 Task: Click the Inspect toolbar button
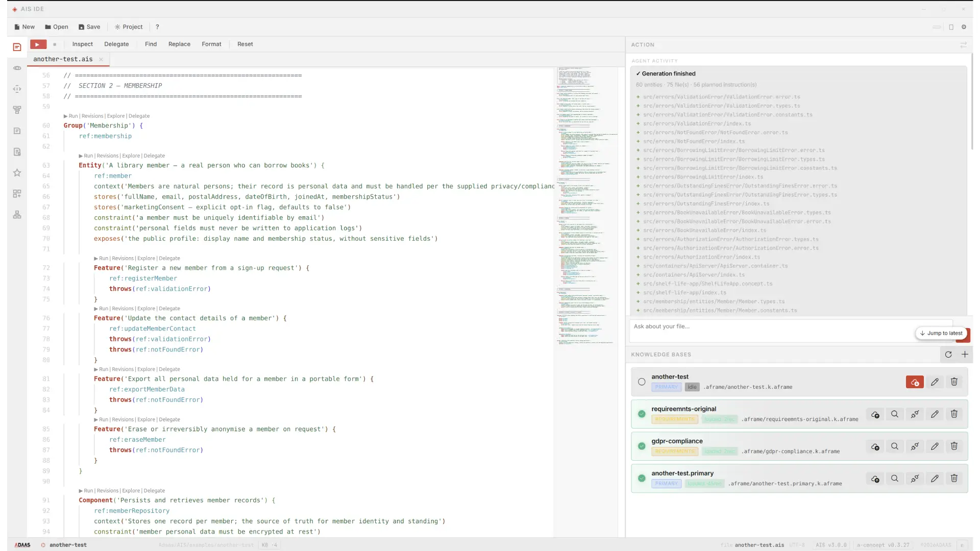[x=83, y=44]
